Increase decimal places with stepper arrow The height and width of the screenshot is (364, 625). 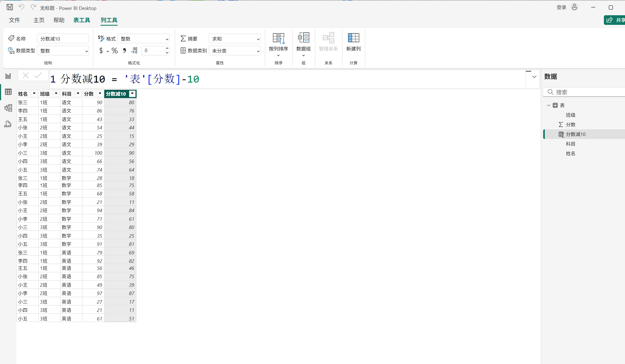[167, 48]
